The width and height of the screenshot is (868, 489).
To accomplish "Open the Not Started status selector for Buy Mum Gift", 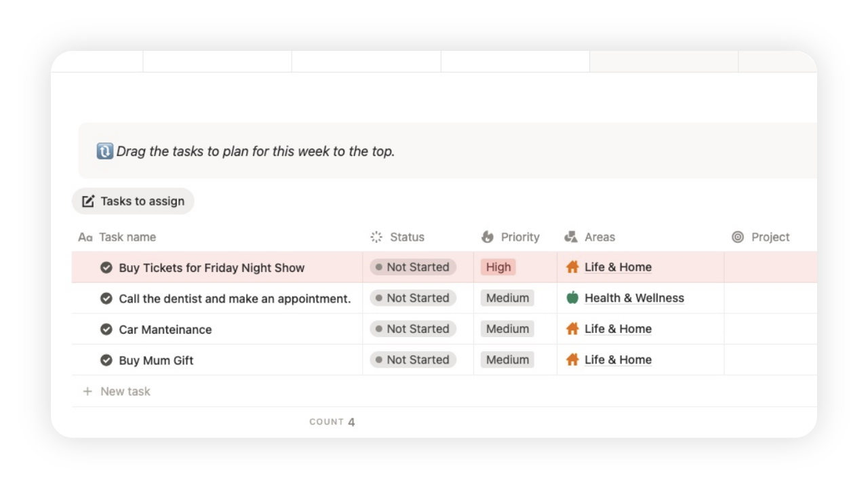I will 412,359.
